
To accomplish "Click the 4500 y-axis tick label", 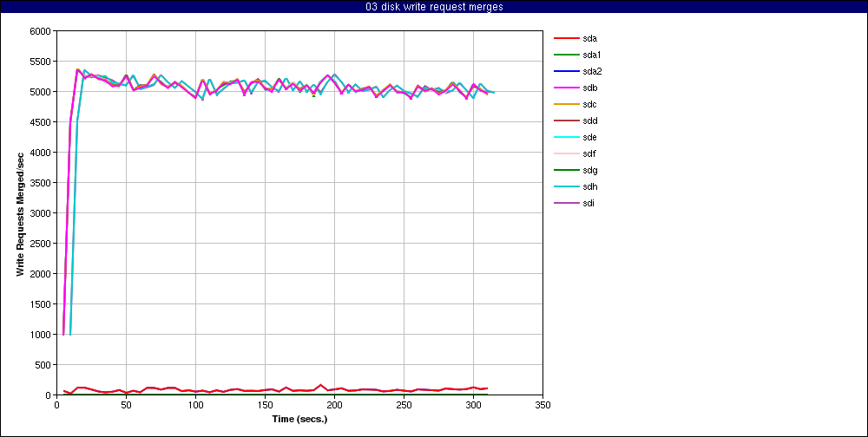I will [x=42, y=122].
